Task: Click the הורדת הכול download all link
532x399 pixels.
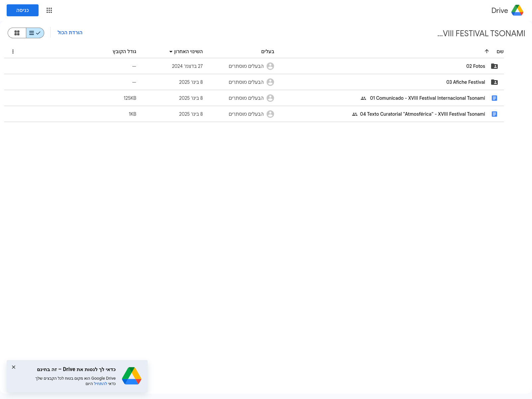Action: 70,33
